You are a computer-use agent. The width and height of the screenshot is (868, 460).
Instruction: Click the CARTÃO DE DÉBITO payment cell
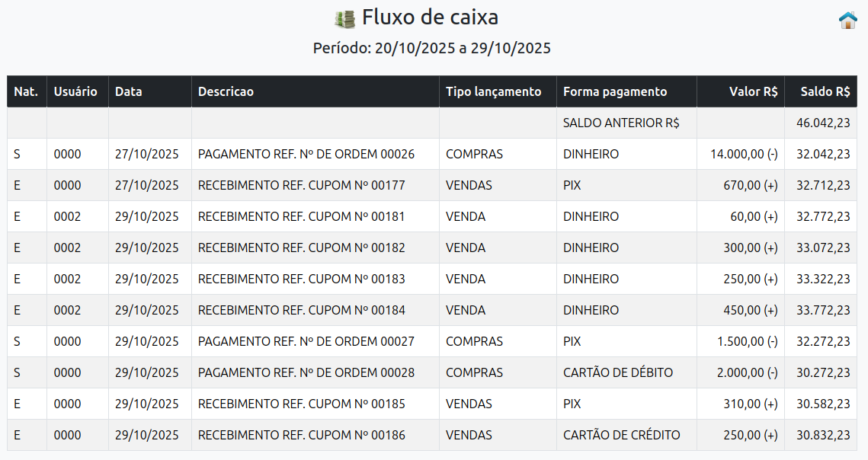(x=618, y=372)
